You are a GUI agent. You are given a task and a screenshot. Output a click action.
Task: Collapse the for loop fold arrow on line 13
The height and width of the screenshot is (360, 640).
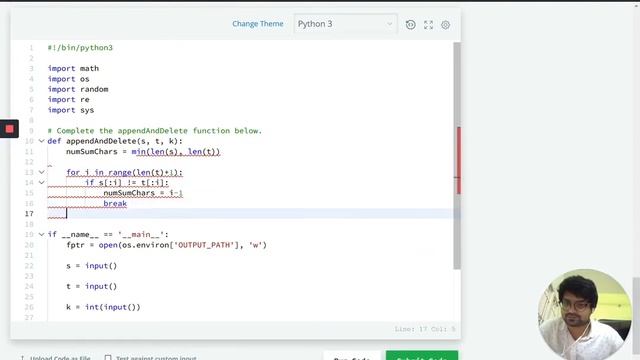click(41, 172)
